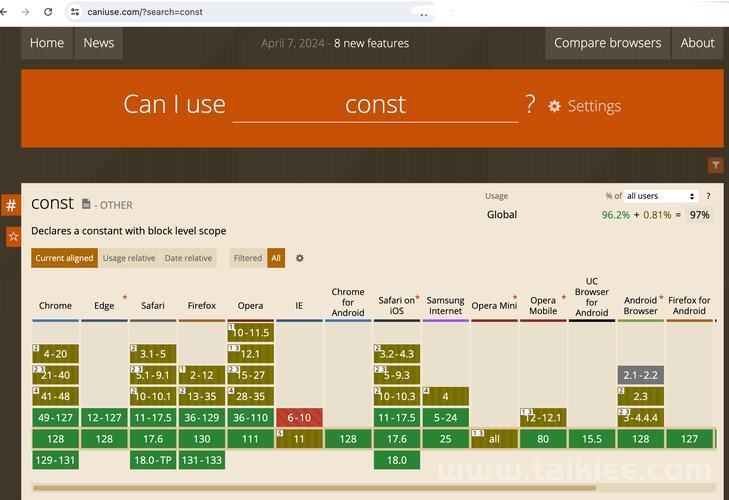Select Opera Mobile 12-12.1 cell
This screenshot has height=500, width=729.
coord(543,418)
